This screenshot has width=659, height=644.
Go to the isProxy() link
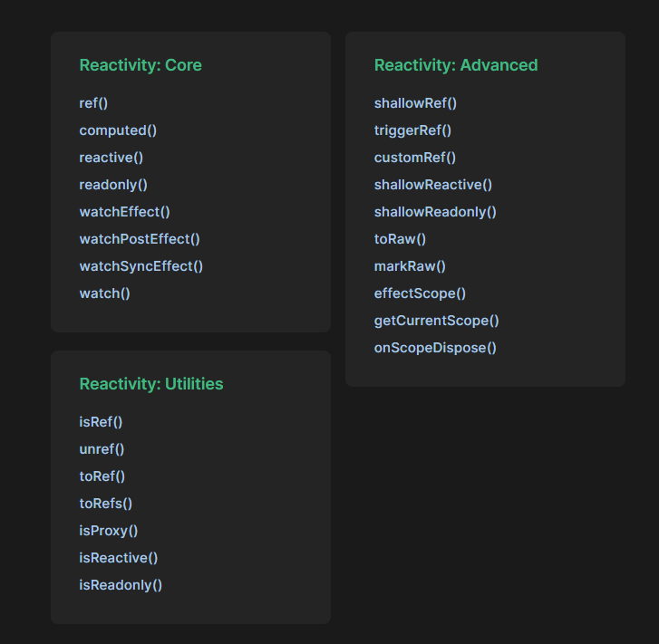[109, 531]
